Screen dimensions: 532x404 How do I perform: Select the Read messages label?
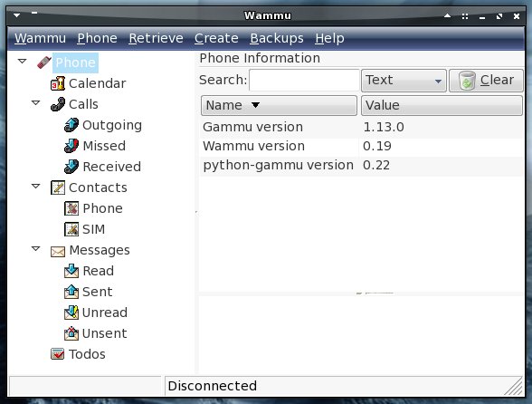pos(99,271)
